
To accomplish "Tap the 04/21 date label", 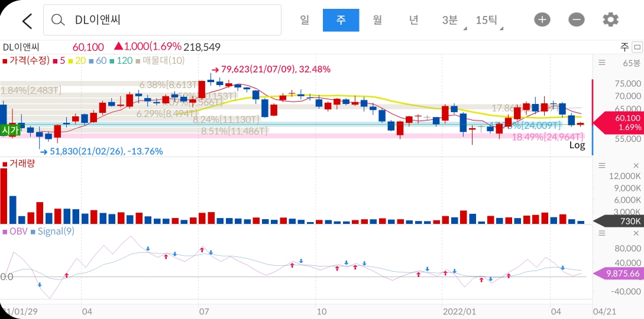I will [x=605, y=312].
